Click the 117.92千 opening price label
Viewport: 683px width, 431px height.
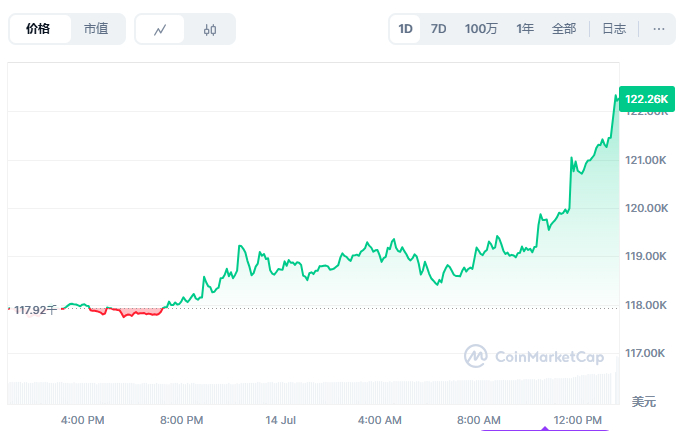(x=35, y=310)
